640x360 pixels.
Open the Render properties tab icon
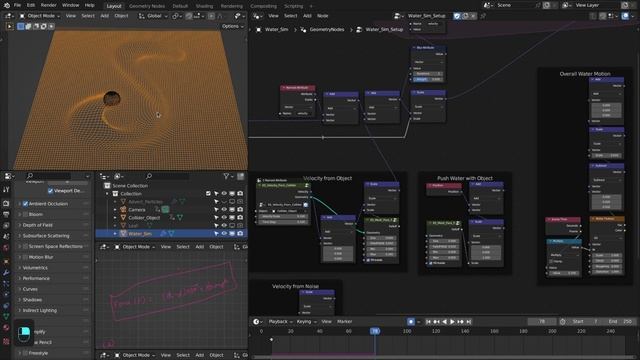pyautogui.click(x=6, y=203)
